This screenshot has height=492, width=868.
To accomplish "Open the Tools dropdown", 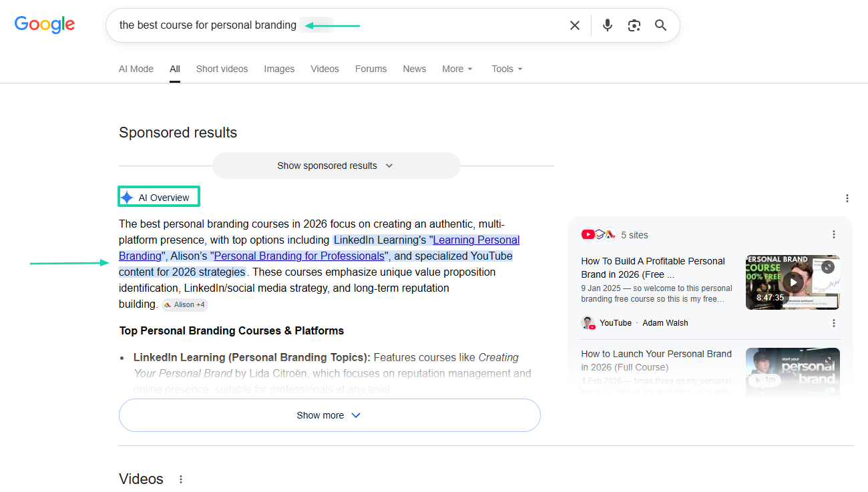I will 507,69.
